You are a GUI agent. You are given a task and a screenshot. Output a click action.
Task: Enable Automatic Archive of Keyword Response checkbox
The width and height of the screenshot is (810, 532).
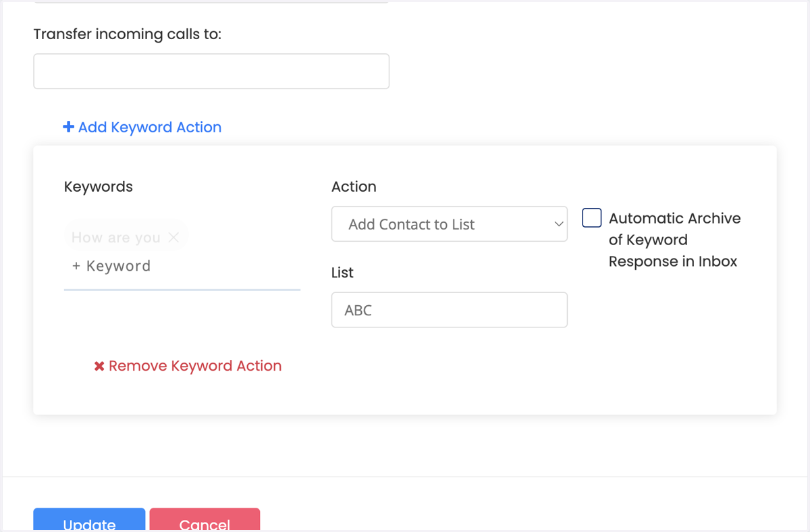[592, 218]
